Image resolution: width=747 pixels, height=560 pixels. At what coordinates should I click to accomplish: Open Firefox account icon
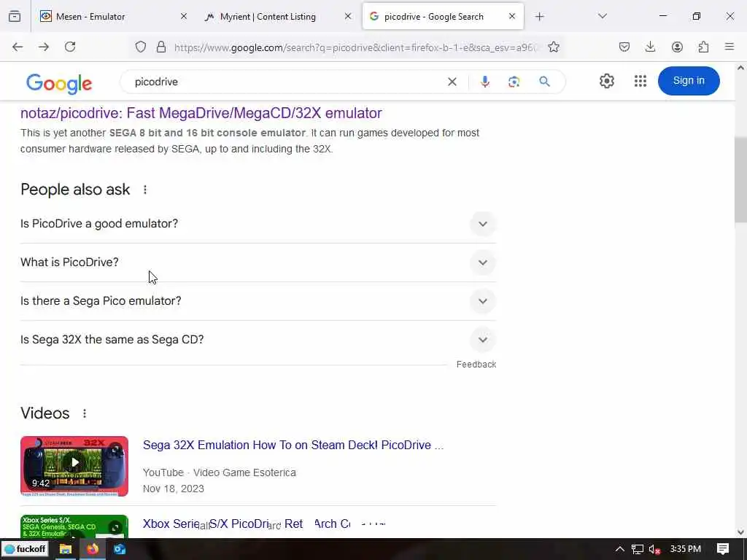pyautogui.click(x=677, y=47)
